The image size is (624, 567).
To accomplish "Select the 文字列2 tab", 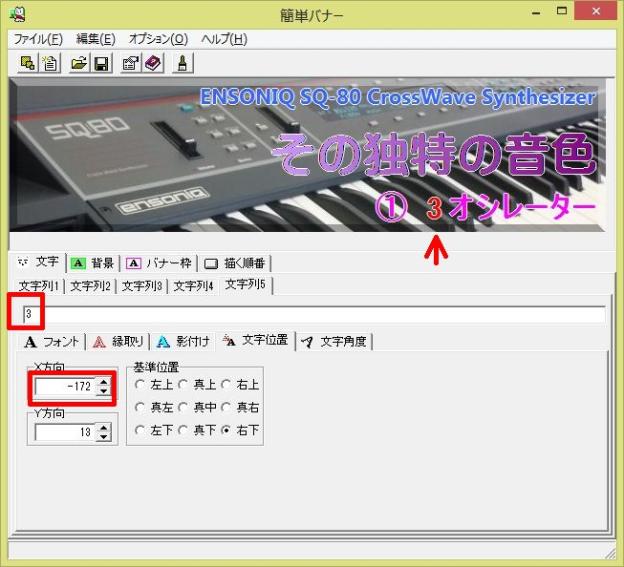I will pos(90,286).
